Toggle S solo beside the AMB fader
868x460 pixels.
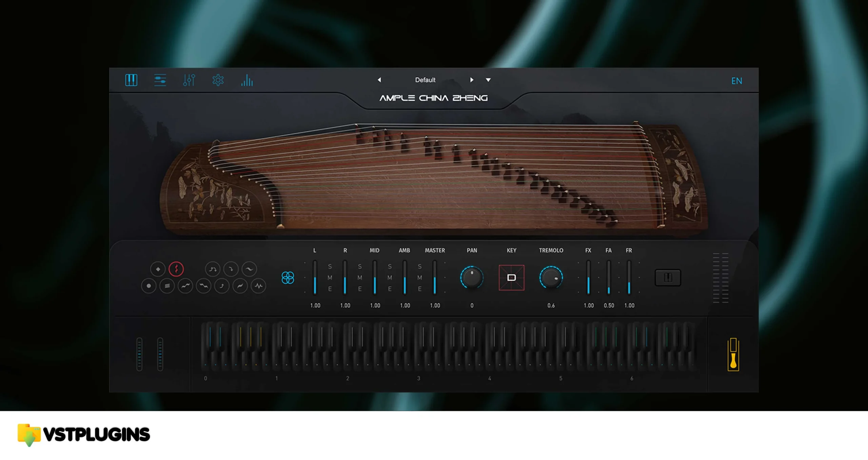pos(420,267)
